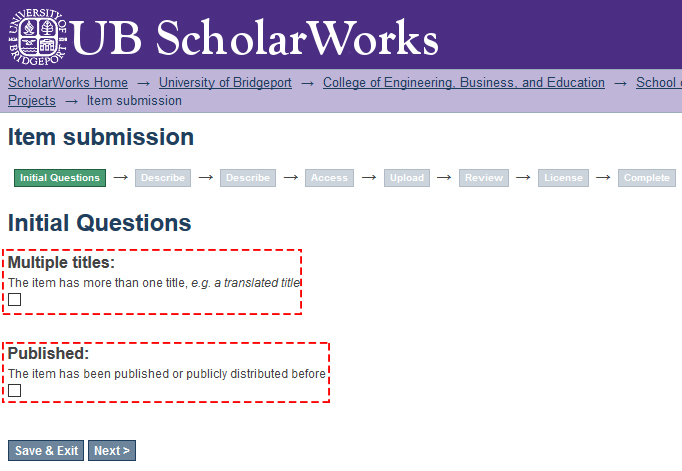Open College of Engineering, Business, and Education link
682x471 pixels.
click(464, 82)
